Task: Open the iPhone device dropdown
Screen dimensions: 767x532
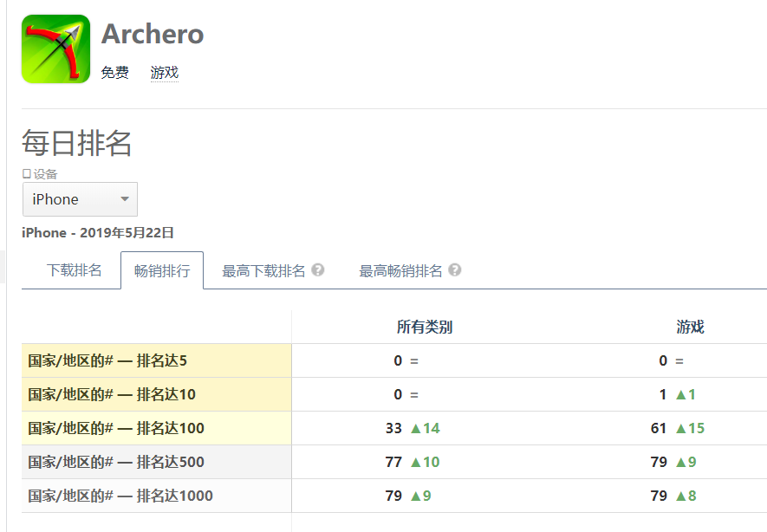Action: tap(80, 199)
